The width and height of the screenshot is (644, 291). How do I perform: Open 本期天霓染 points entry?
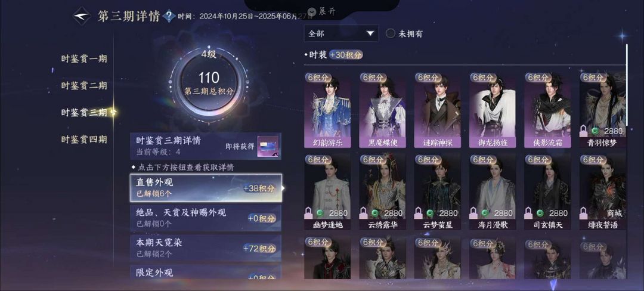click(x=206, y=248)
